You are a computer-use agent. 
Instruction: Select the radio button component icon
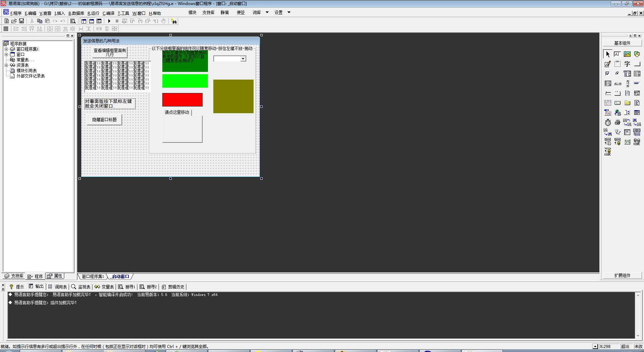618,74
